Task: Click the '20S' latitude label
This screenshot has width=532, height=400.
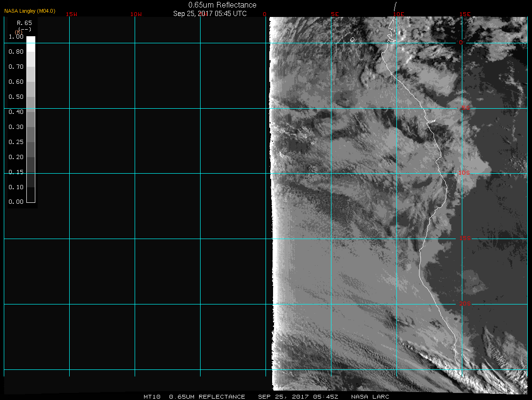Action: [x=465, y=304]
